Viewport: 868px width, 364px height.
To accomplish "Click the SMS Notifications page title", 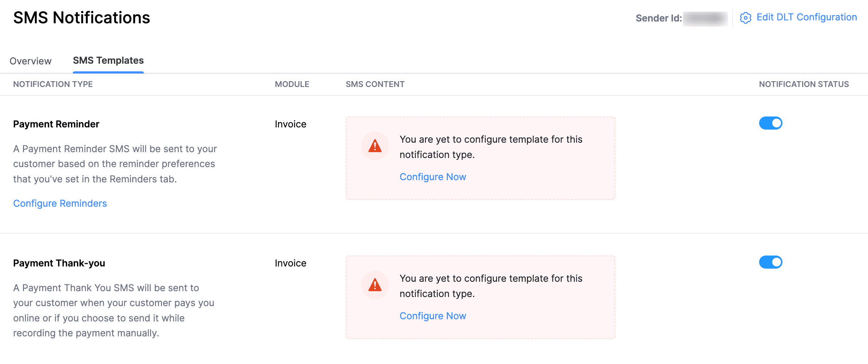I will point(82,17).
